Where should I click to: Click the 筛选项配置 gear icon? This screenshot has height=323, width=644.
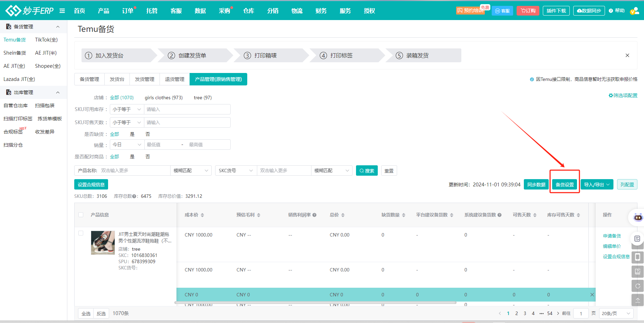click(611, 95)
